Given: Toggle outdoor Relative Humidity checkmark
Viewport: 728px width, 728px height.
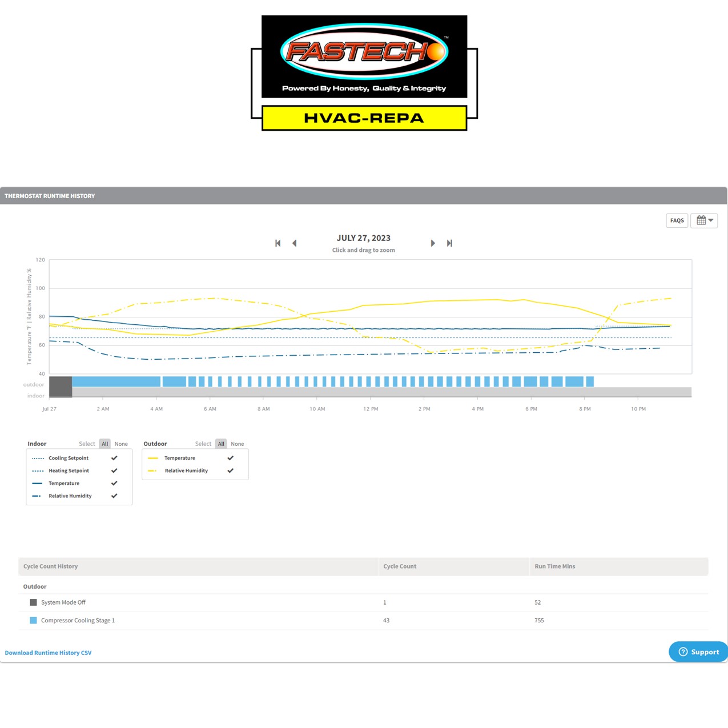Looking at the screenshot, I should [x=231, y=470].
